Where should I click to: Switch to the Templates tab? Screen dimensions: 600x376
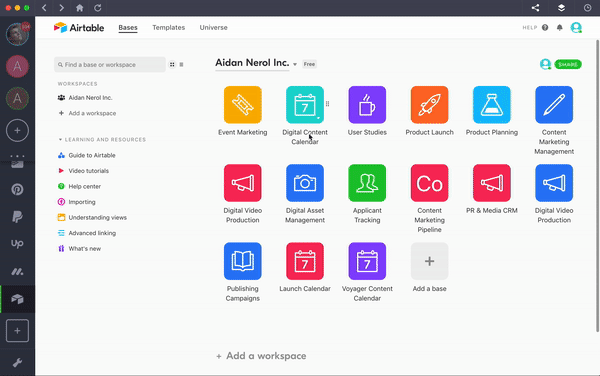click(x=168, y=28)
